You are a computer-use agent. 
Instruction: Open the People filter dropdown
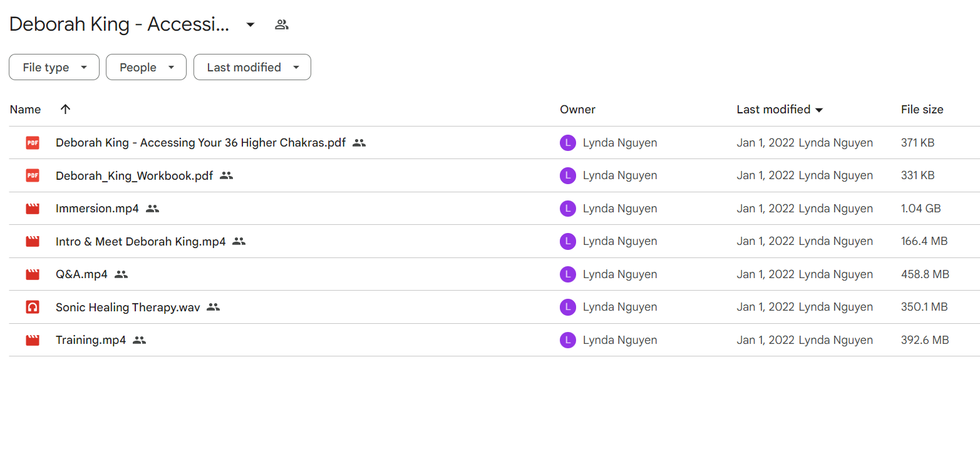(146, 67)
